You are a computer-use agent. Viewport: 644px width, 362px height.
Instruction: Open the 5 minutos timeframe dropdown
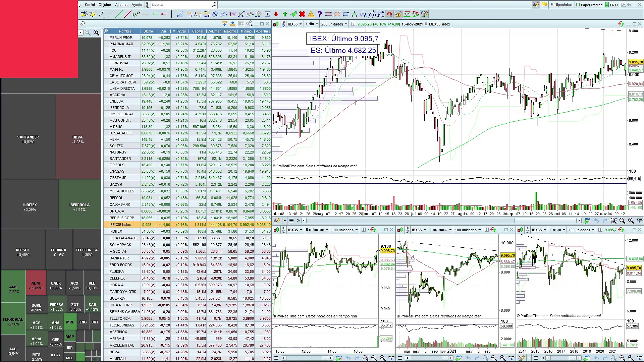pyautogui.click(x=317, y=230)
